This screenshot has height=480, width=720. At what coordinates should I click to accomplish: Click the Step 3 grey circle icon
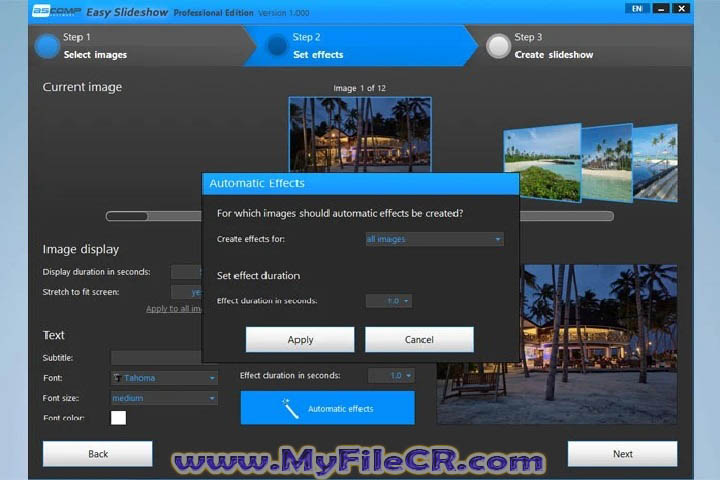coord(498,46)
